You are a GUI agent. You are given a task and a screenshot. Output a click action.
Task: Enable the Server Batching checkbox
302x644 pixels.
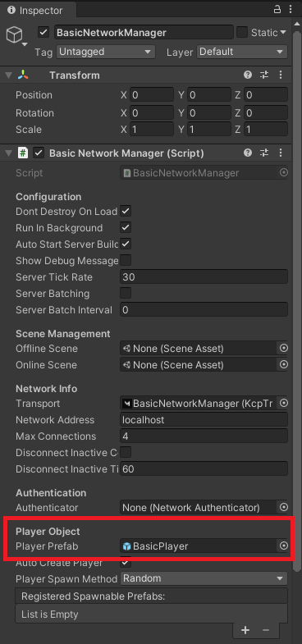(x=126, y=293)
